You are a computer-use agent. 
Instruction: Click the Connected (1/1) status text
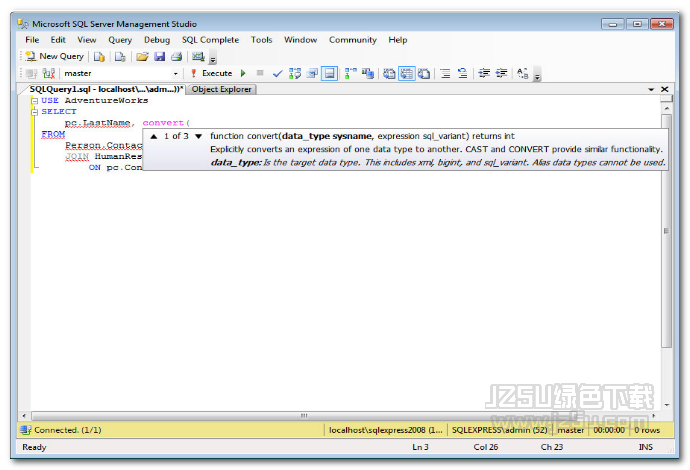click(68, 430)
